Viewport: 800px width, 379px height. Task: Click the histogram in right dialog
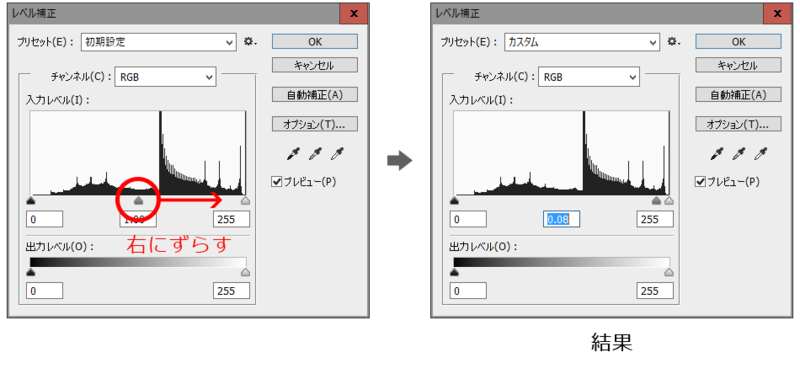point(562,153)
